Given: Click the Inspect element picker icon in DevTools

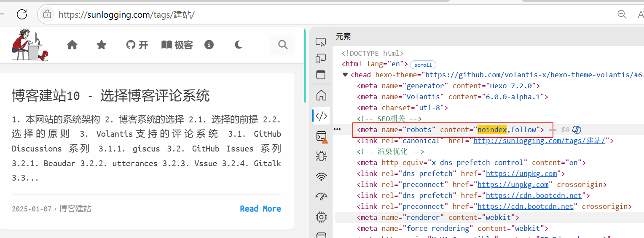Looking at the screenshot, I should point(321,42).
